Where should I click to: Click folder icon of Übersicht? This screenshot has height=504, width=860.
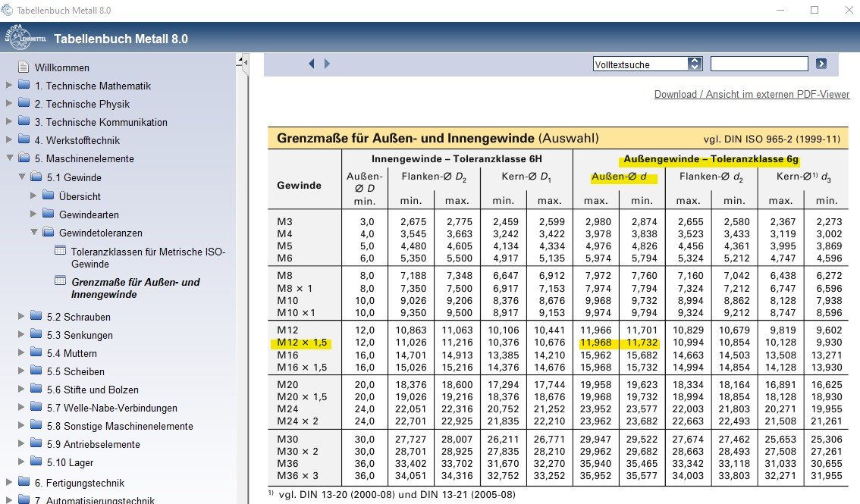pos(49,195)
